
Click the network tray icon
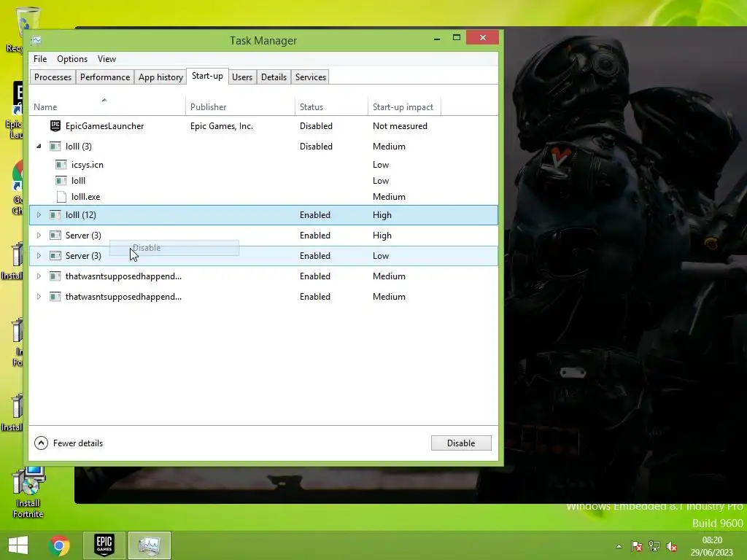point(654,546)
